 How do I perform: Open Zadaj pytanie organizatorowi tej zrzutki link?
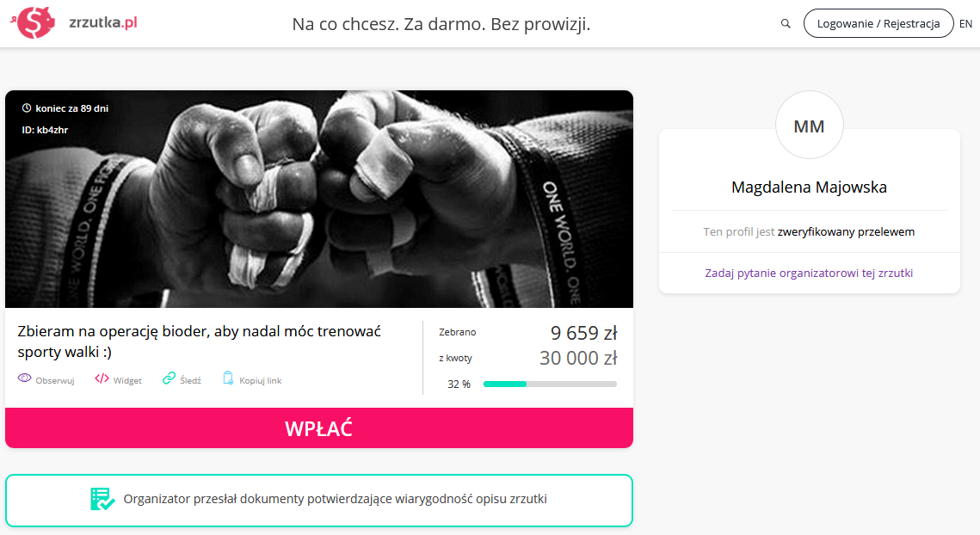tap(809, 274)
